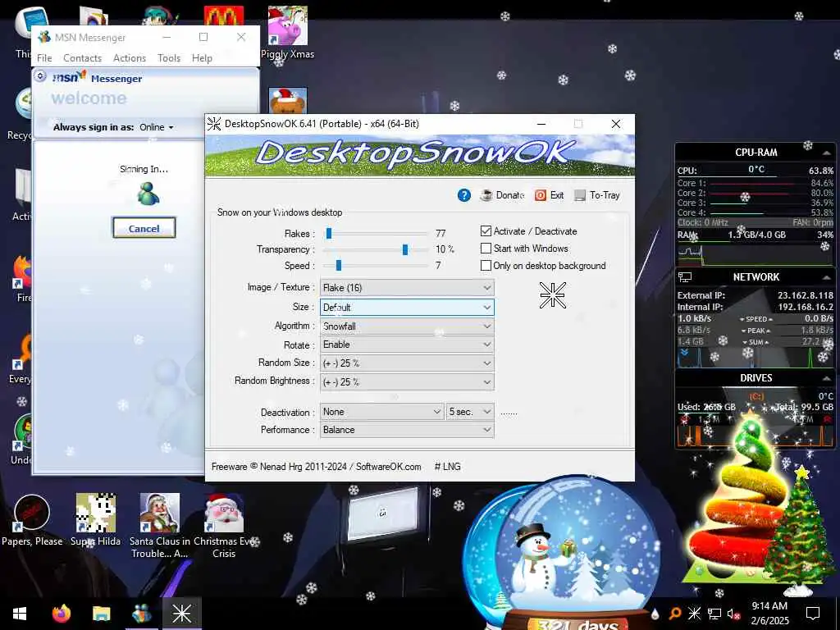Viewport: 840px width, 630px height.
Task: Click the MSN Messenger title bar icon
Action: click(x=44, y=37)
